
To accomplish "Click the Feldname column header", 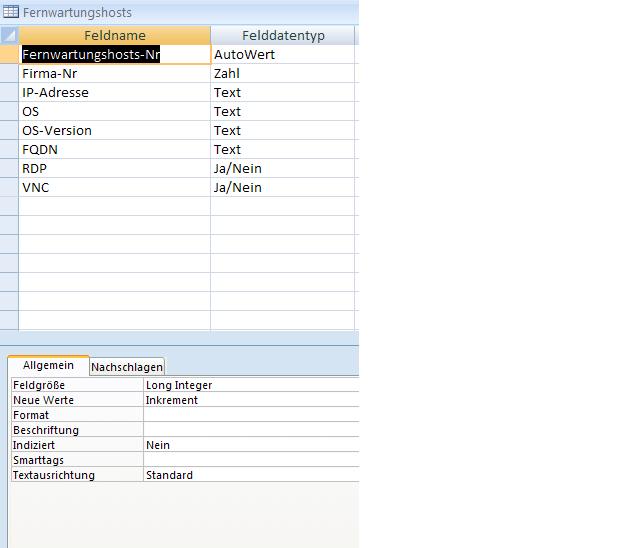I will click(x=115, y=35).
